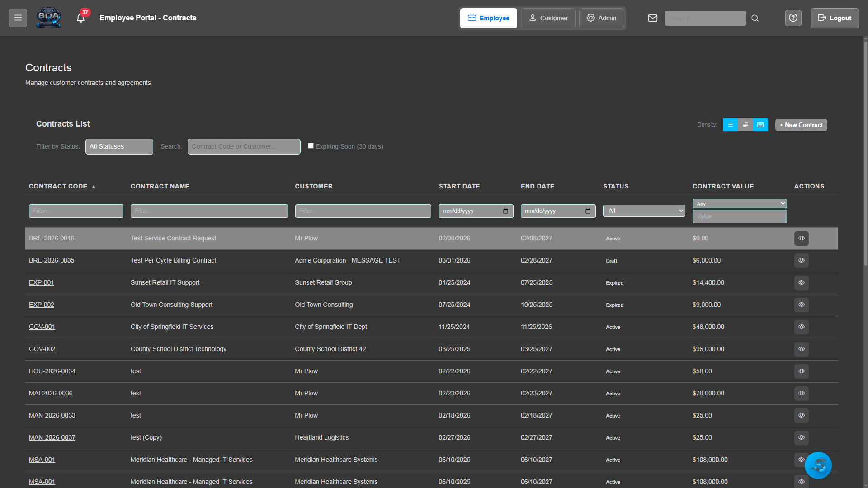Open the contract value Any dropdown
This screenshot has height=488, width=868.
739,203
